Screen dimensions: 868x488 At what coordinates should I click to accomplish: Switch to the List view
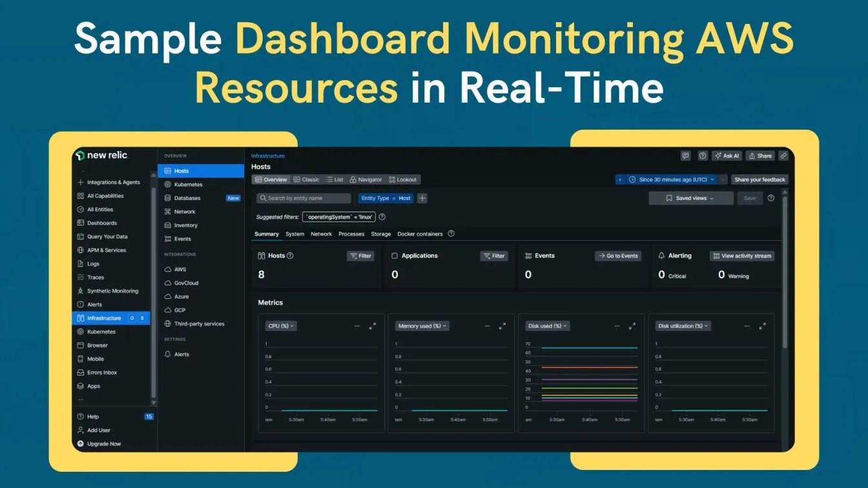click(x=335, y=179)
